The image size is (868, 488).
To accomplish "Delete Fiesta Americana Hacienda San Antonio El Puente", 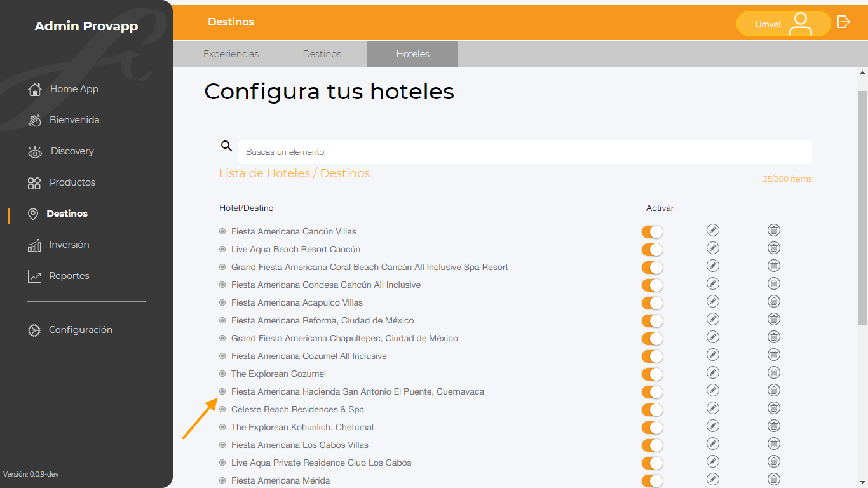I will pos(774,390).
